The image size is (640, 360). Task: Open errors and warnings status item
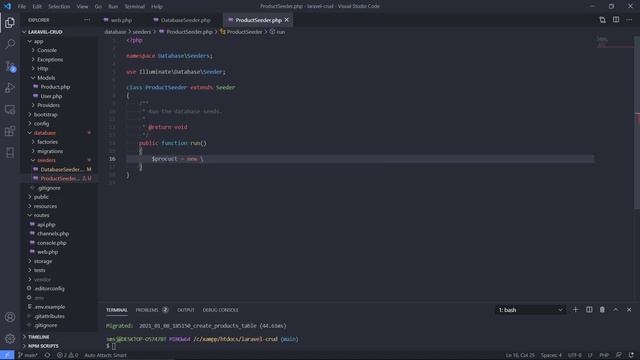click(67, 355)
